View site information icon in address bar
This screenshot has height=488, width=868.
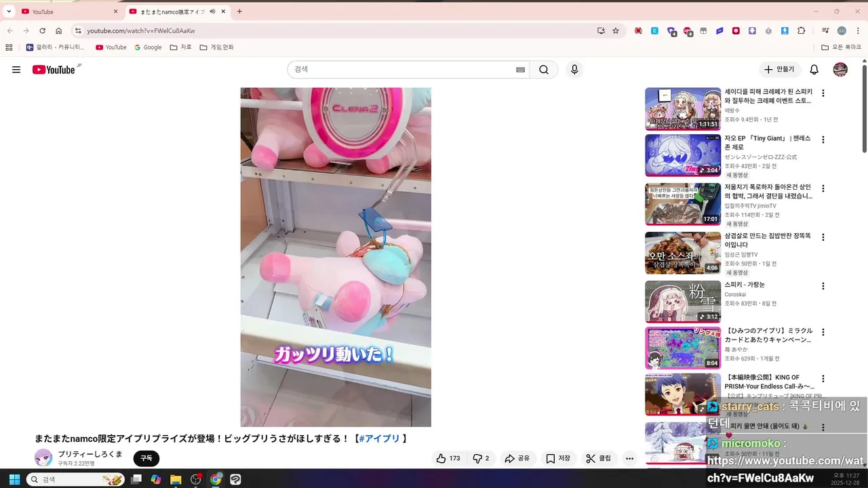pos(78,30)
